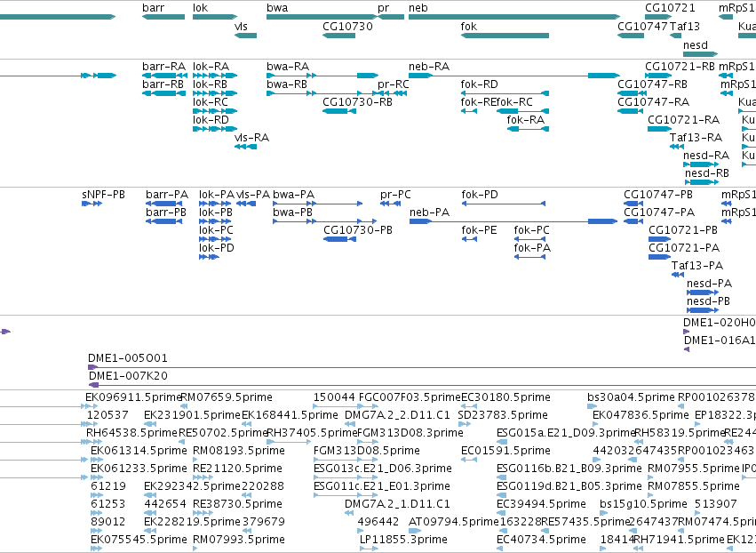Click the CG10721-PA protein

pyautogui.click(x=659, y=257)
